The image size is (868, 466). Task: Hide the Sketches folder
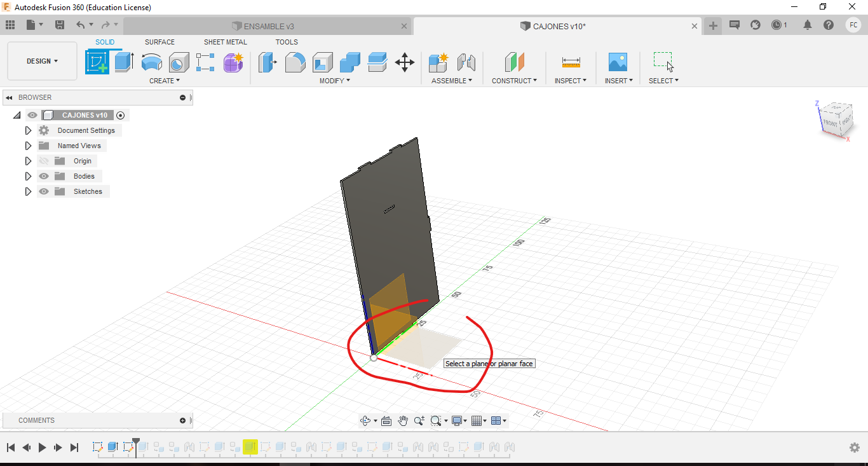click(x=44, y=191)
